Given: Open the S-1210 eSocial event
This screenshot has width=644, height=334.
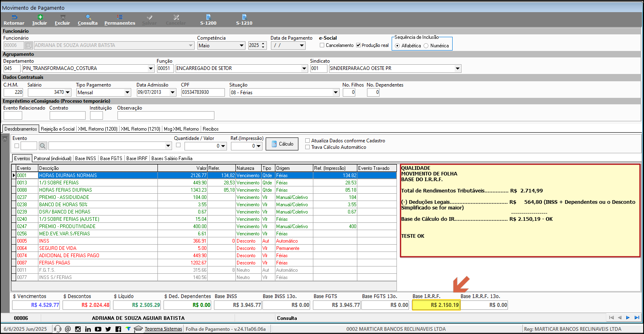Looking at the screenshot, I should [x=244, y=20].
